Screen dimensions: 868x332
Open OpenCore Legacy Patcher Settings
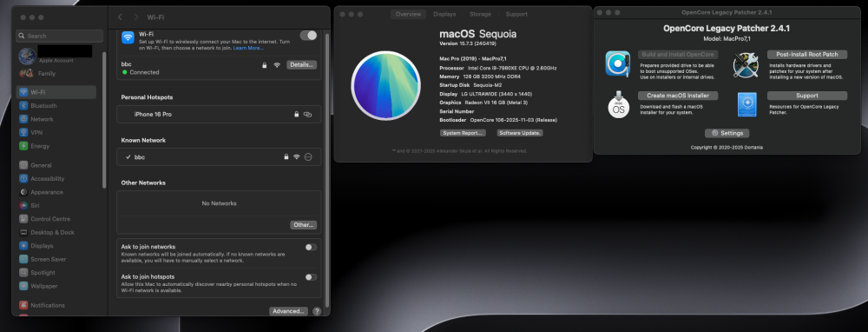(727, 133)
